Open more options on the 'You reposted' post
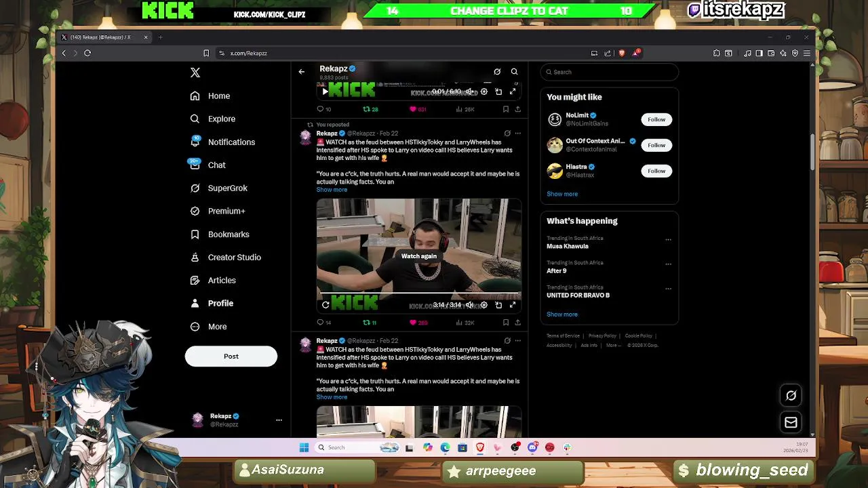 [x=518, y=134]
